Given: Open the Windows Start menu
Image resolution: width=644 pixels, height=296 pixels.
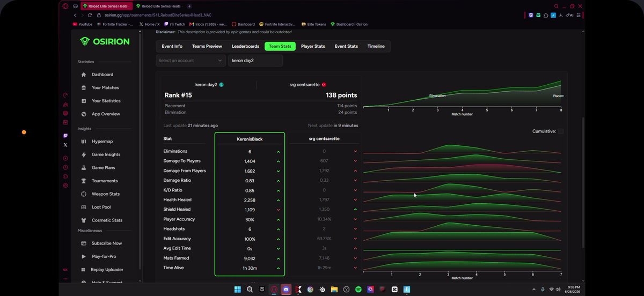Looking at the screenshot, I should point(237,289).
